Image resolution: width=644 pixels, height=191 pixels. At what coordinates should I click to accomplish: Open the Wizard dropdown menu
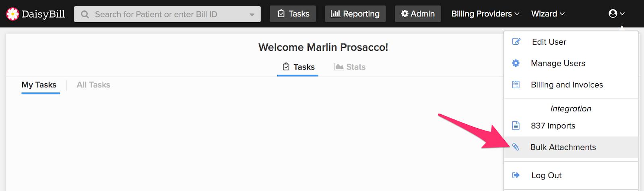pyautogui.click(x=548, y=14)
